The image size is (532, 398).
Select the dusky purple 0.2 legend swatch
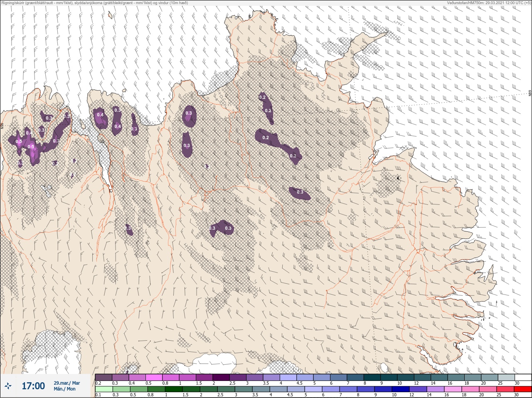click(x=103, y=377)
